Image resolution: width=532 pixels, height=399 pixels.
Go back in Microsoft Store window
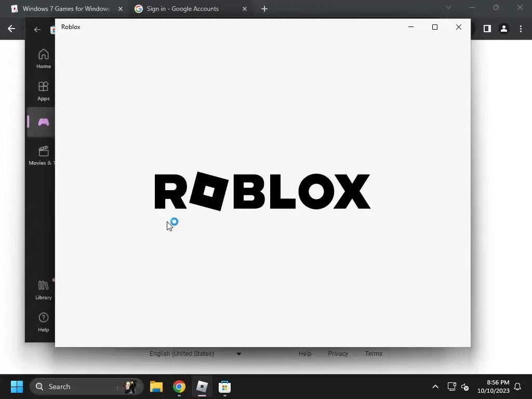point(37,30)
